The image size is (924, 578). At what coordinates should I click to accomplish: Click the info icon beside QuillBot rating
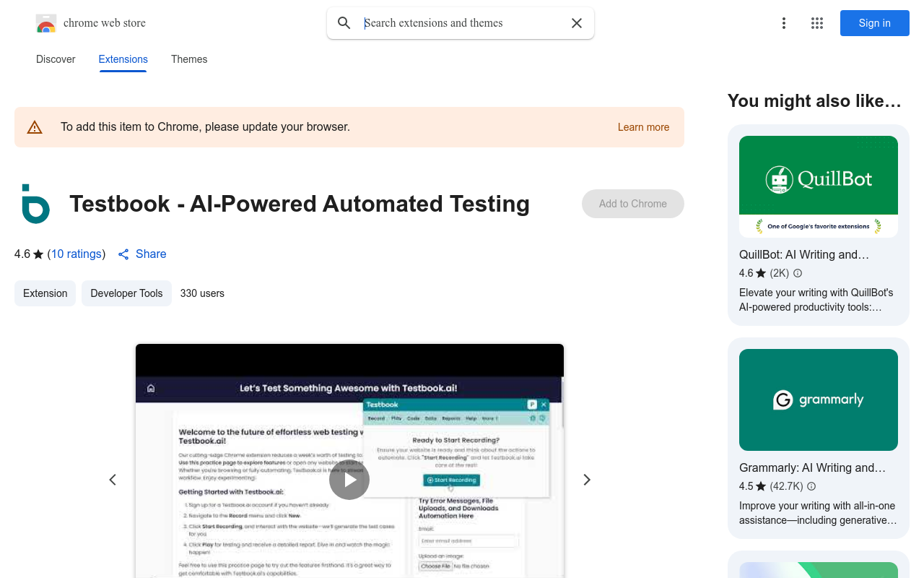(x=798, y=273)
